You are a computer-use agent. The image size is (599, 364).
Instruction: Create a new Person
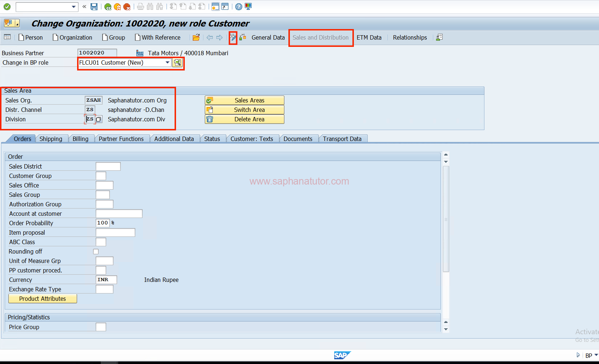31,37
